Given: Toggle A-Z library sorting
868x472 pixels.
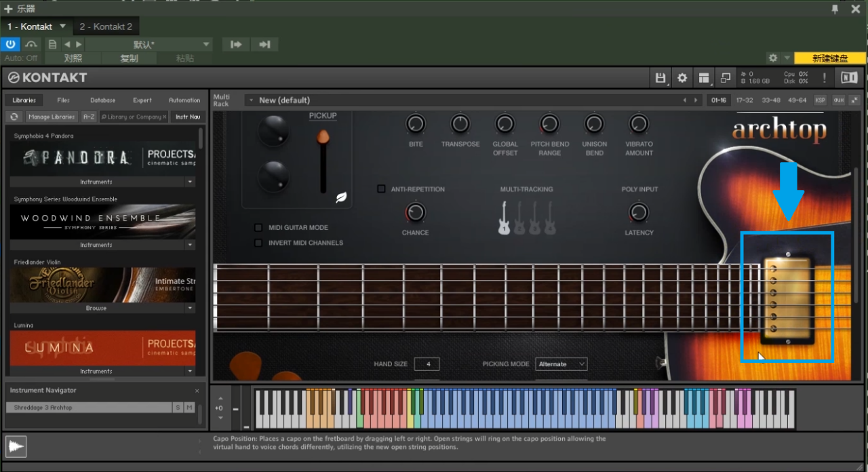Looking at the screenshot, I should pos(89,117).
